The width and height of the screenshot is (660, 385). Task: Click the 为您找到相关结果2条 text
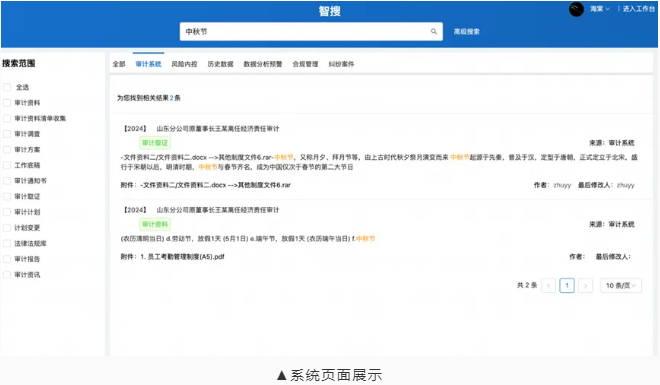point(149,98)
